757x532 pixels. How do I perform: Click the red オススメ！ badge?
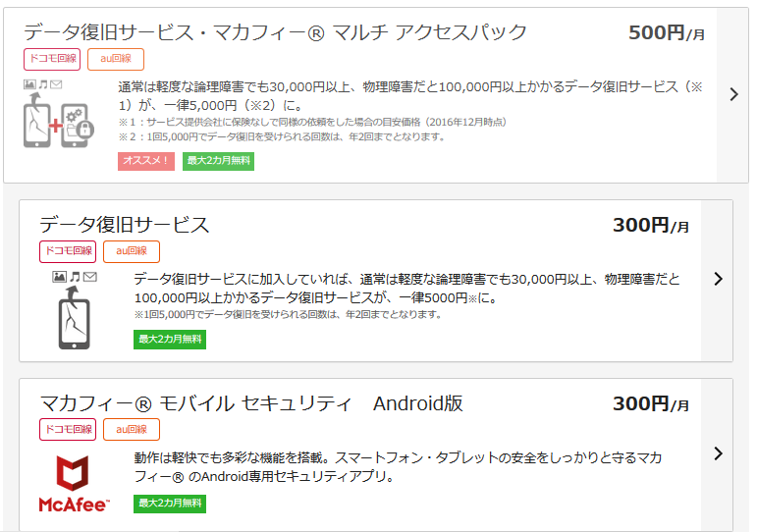point(145,161)
